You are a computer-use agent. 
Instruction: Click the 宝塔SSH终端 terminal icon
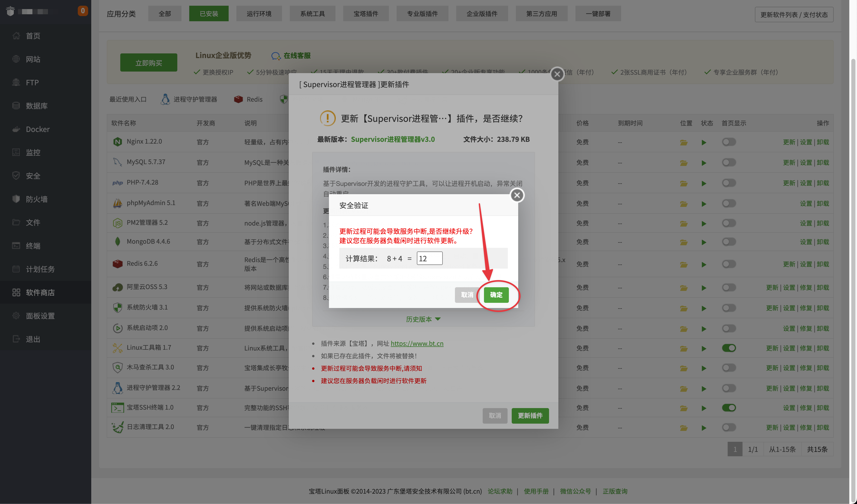tap(117, 407)
